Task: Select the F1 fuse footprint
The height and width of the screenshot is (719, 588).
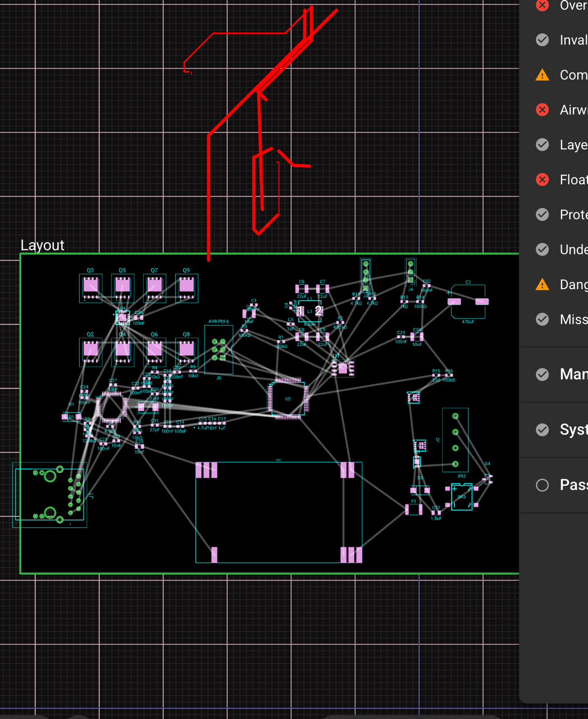Action: click(414, 509)
